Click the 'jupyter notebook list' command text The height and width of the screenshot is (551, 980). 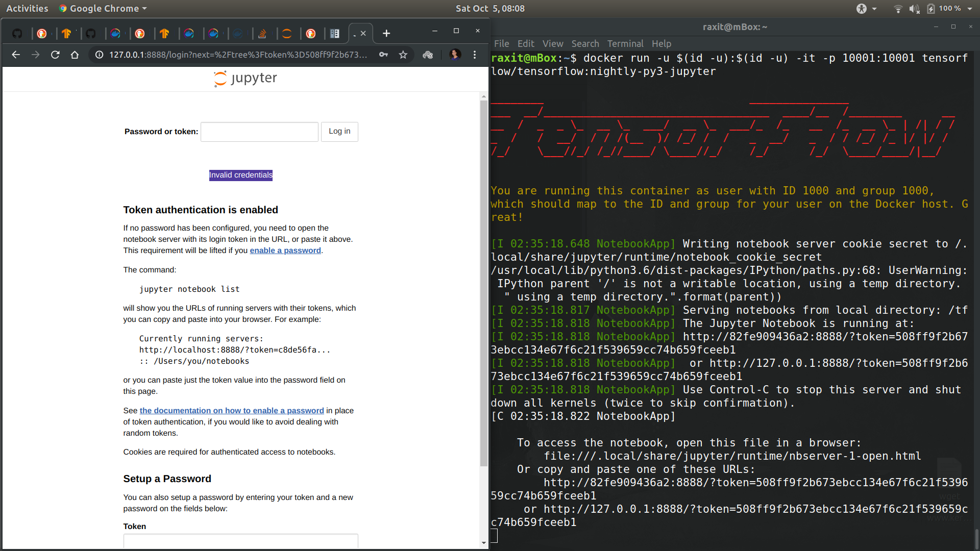click(189, 289)
